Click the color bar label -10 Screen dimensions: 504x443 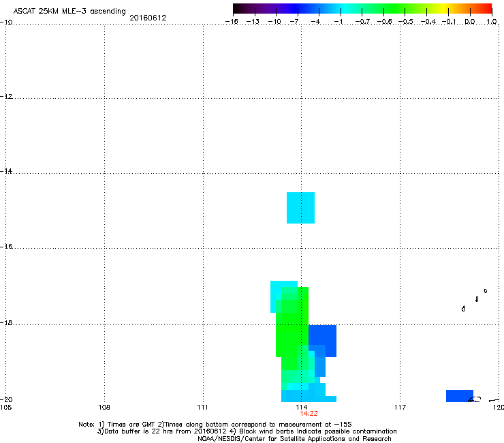coord(274,22)
